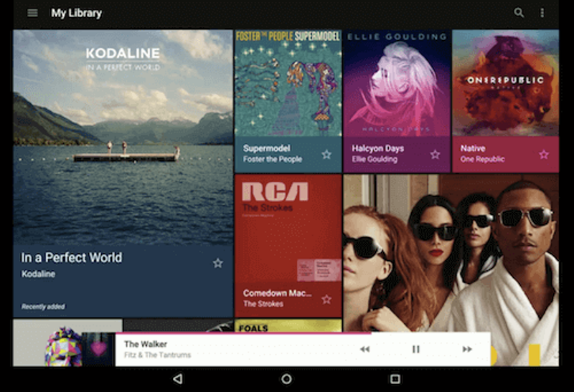Open the Foals album tile

pos(288,325)
